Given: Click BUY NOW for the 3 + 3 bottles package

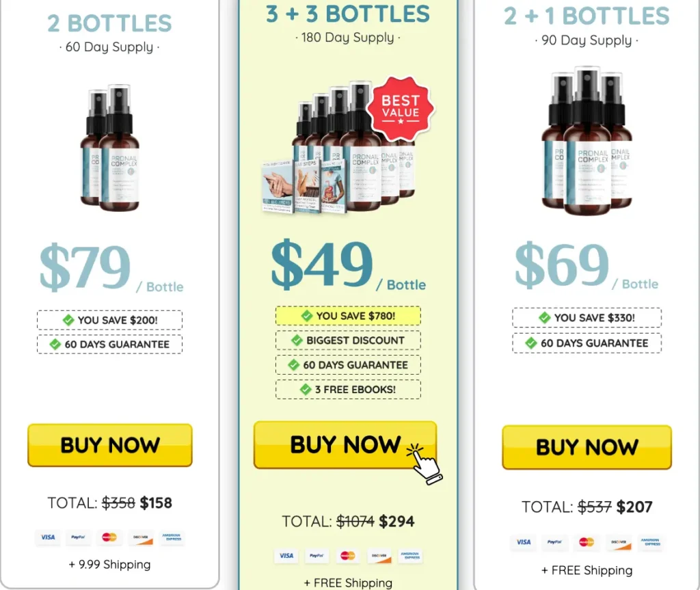Looking at the screenshot, I should (345, 445).
